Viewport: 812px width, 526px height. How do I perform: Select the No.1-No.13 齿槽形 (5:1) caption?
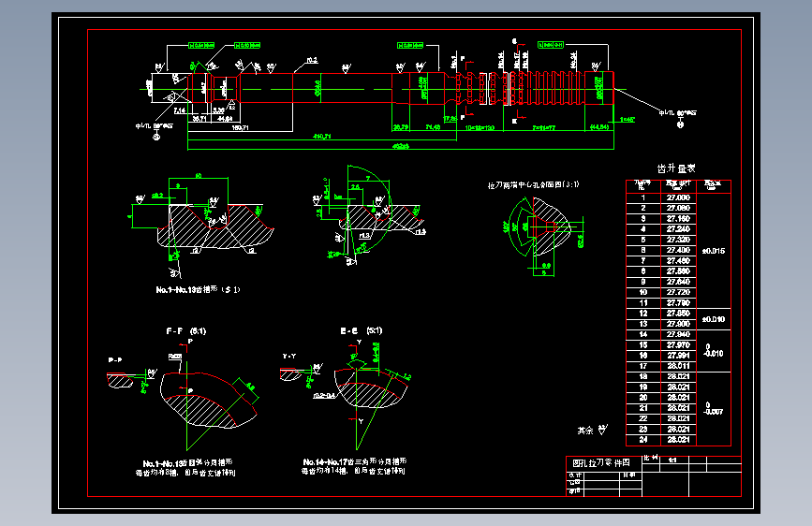pos(198,290)
